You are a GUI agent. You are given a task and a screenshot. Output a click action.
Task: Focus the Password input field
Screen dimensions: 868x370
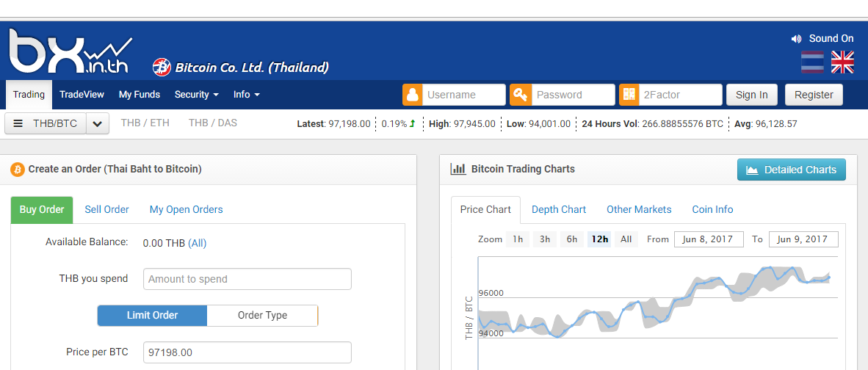click(573, 95)
